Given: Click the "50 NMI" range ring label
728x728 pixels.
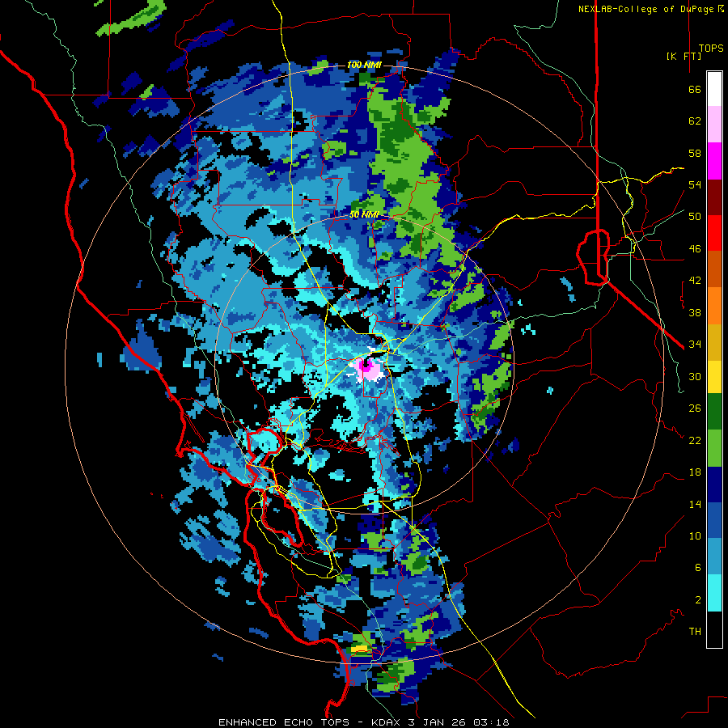Looking at the screenshot, I should [364, 214].
